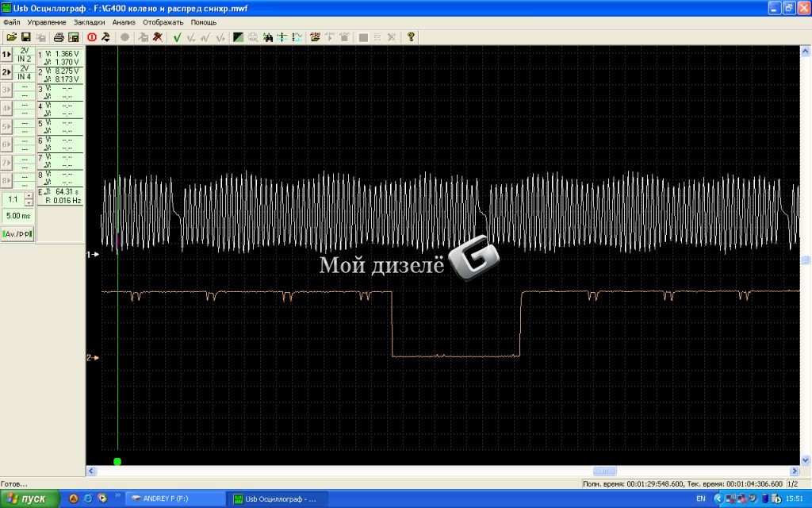Toggle channel 1 button
The width and height of the screenshot is (812, 508).
(6, 55)
